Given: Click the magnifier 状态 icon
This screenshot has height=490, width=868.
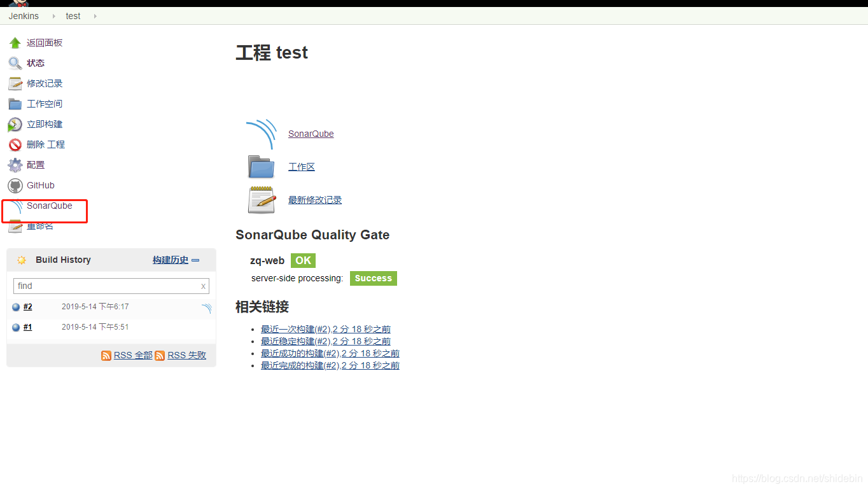Looking at the screenshot, I should pos(15,63).
